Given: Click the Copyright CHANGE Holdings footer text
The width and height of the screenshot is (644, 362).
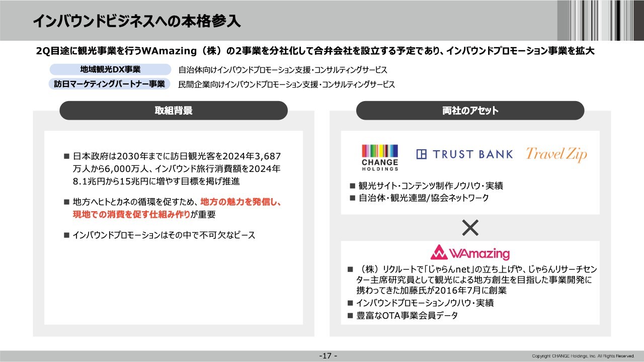Looking at the screenshot, I should (583, 356).
